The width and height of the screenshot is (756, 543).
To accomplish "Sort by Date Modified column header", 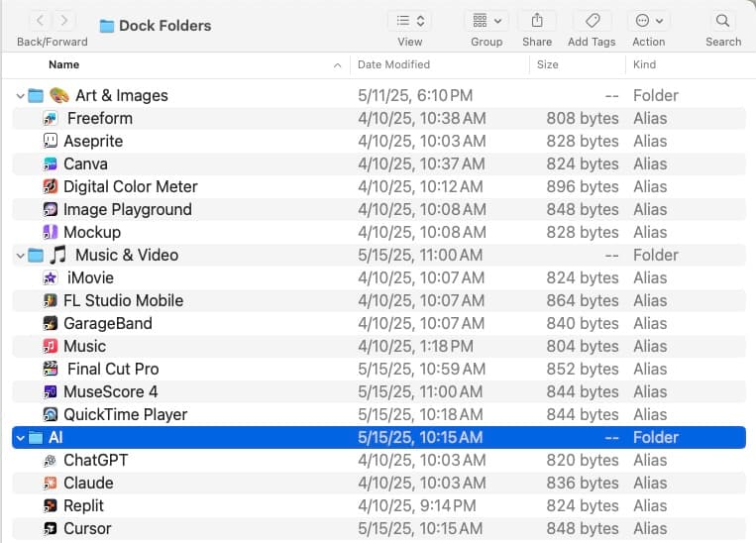I will pos(393,64).
